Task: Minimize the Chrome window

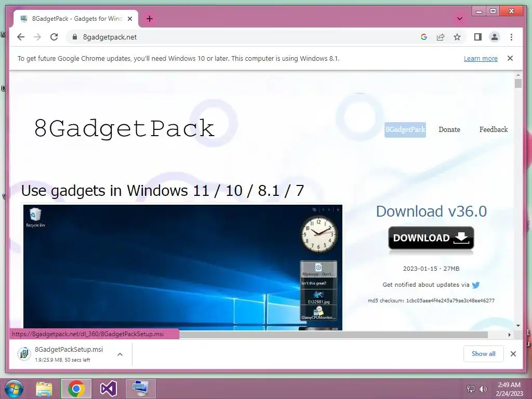Action: [x=479, y=11]
